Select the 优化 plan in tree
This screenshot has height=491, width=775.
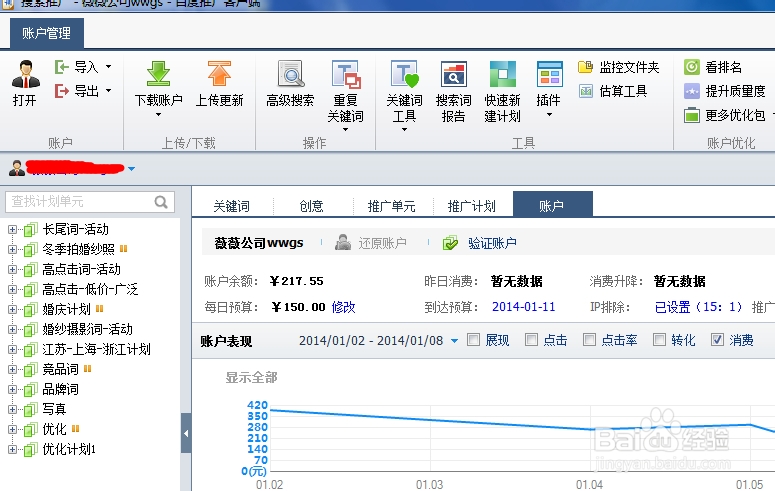click(54, 429)
